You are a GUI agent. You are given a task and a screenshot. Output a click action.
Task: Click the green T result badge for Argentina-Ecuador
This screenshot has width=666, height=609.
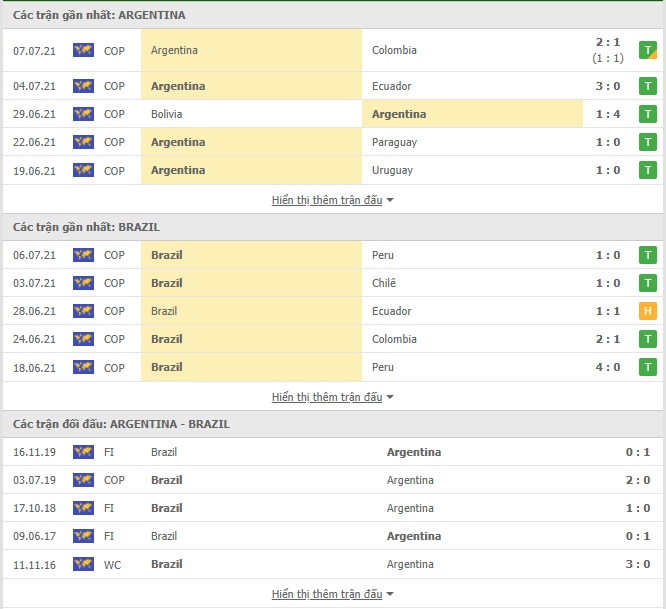(x=648, y=86)
